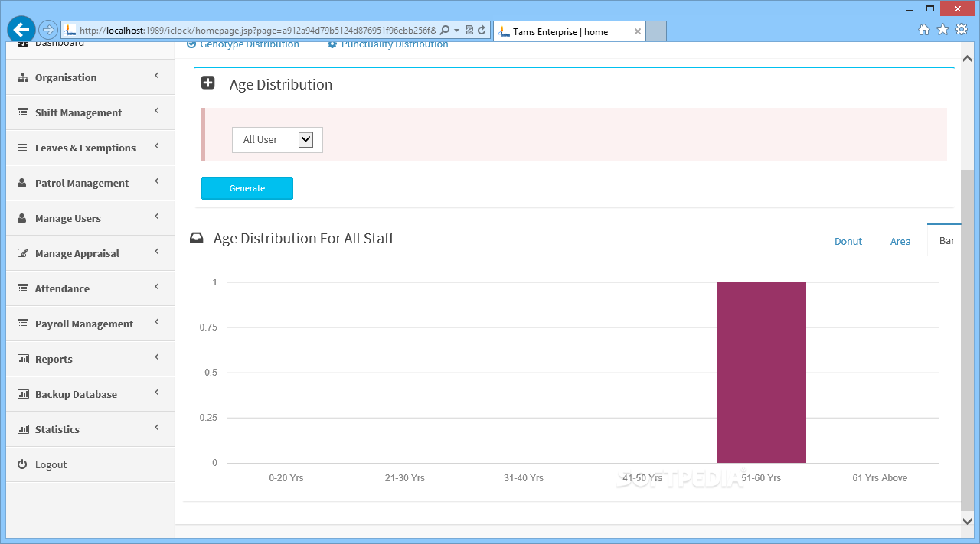Expand the Shift Management chevron
Image resolution: width=980 pixels, height=544 pixels.
pos(157,111)
